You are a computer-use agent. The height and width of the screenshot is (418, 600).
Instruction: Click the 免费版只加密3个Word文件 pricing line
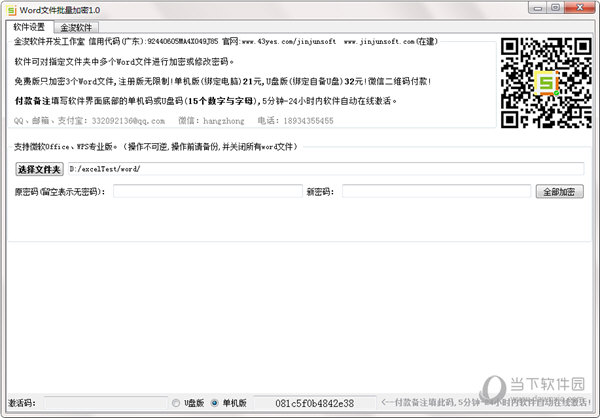tap(223, 81)
